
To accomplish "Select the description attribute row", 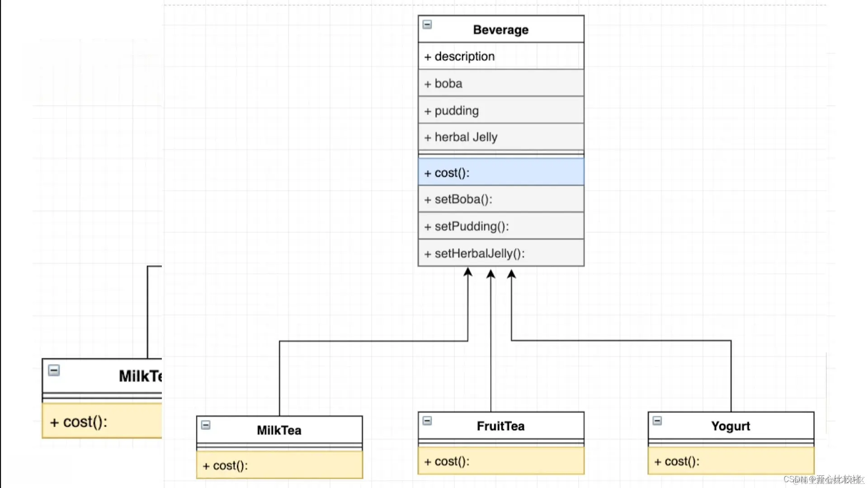I will click(x=500, y=56).
